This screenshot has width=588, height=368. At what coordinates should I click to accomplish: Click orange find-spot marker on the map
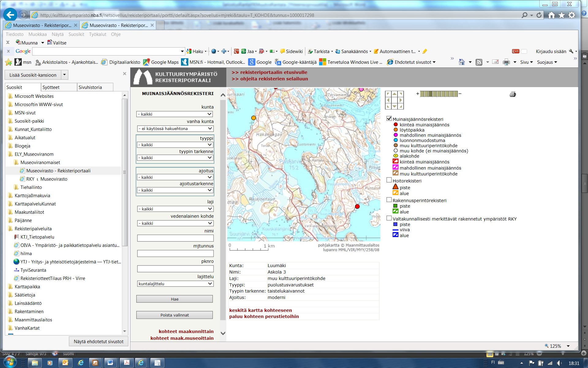253,118
